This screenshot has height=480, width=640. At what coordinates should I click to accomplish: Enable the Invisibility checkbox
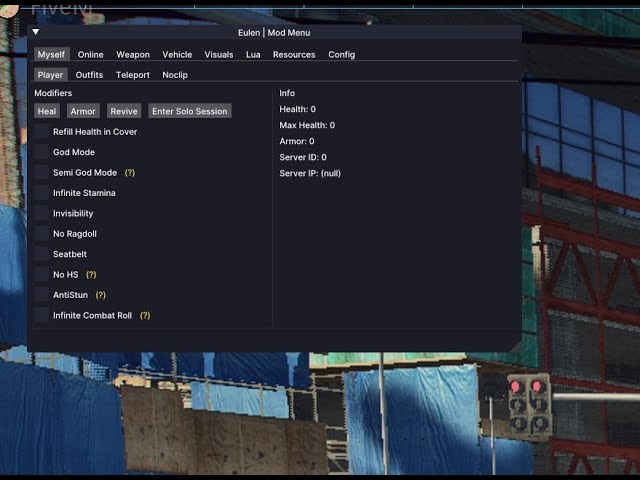(x=42, y=213)
